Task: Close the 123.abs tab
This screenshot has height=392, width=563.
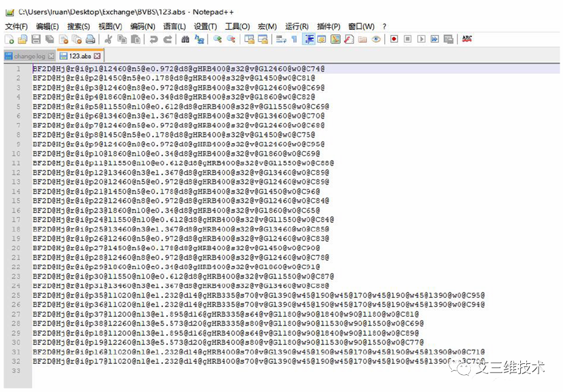Action: [97, 56]
